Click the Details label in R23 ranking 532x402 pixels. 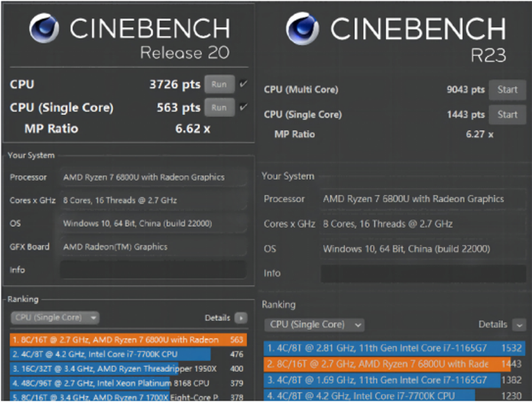[492, 325]
